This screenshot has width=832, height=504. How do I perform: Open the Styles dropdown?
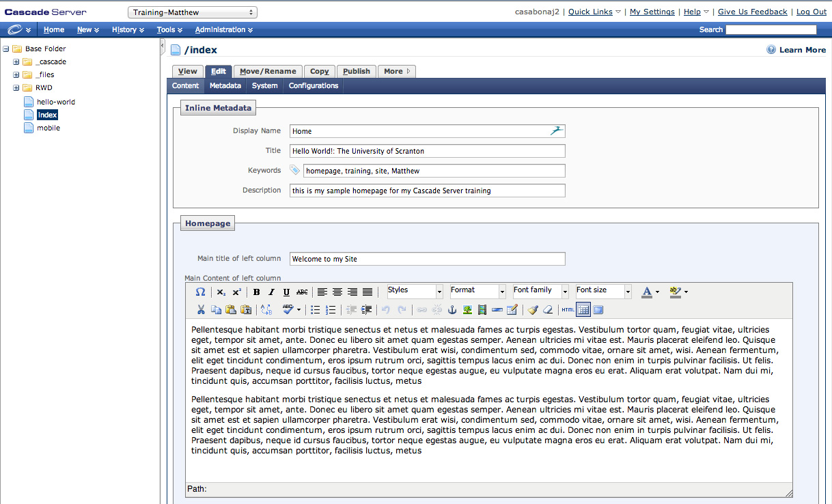pos(415,292)
